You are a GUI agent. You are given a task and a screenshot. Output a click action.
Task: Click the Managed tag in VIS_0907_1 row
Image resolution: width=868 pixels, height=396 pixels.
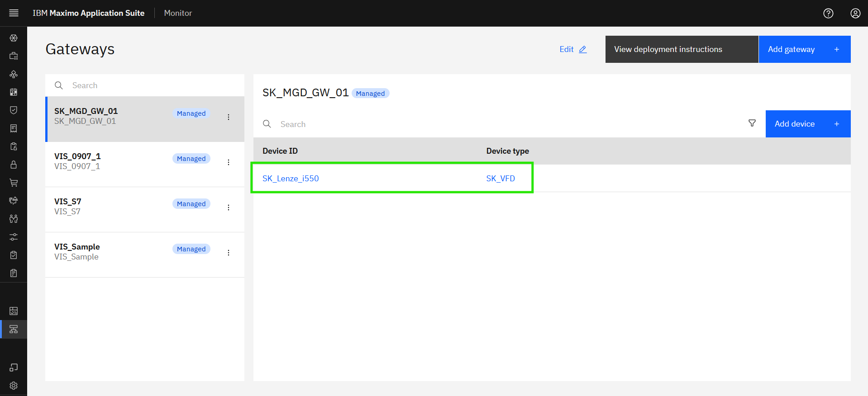tap(191, 159)
